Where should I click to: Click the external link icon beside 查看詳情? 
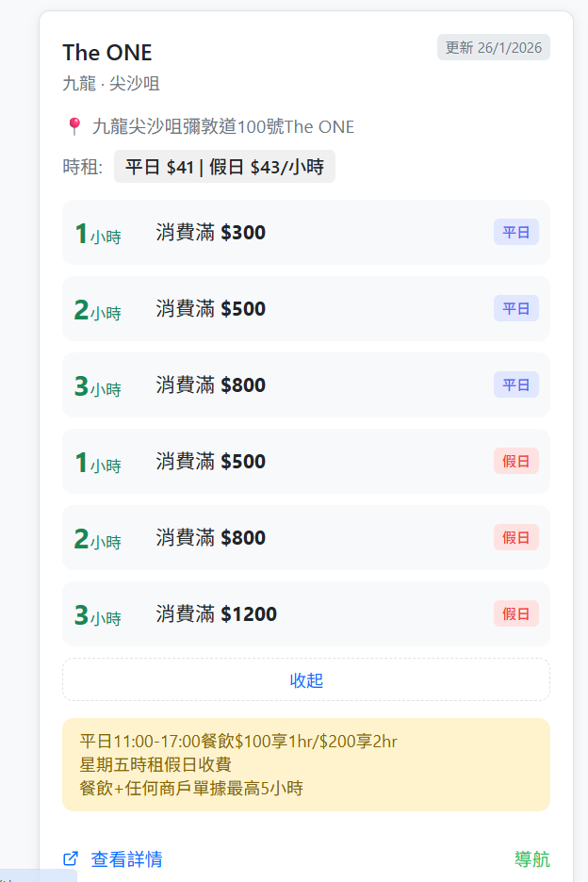pyautogui.click(x=71, y=858)
